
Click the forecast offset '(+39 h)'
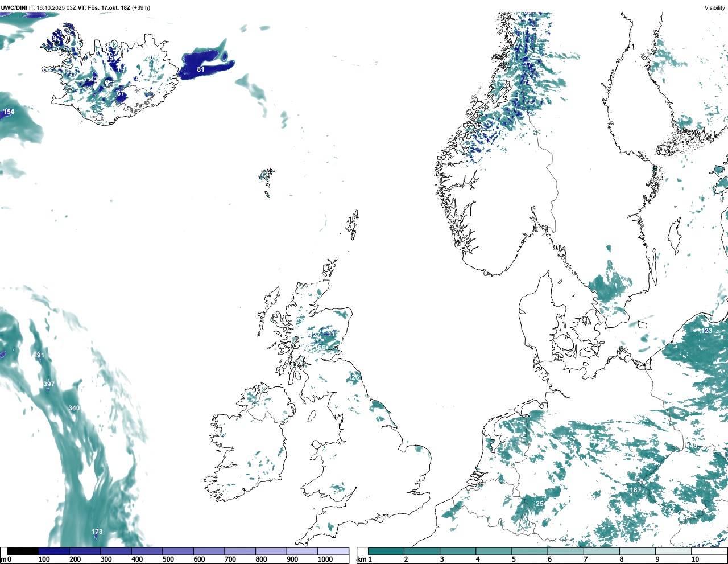[x=141, y=8]
